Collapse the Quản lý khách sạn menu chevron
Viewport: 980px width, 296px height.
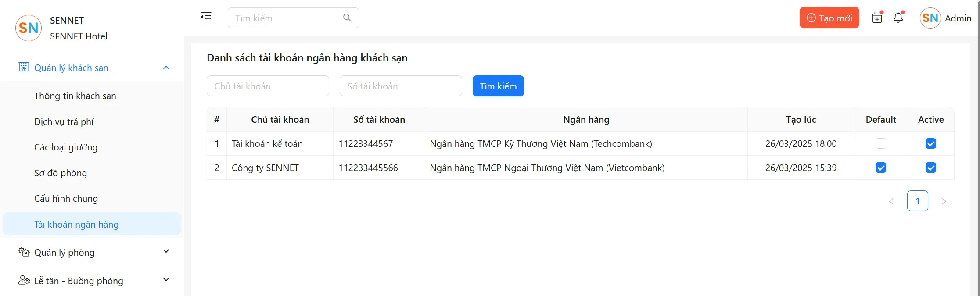point(166,68)
